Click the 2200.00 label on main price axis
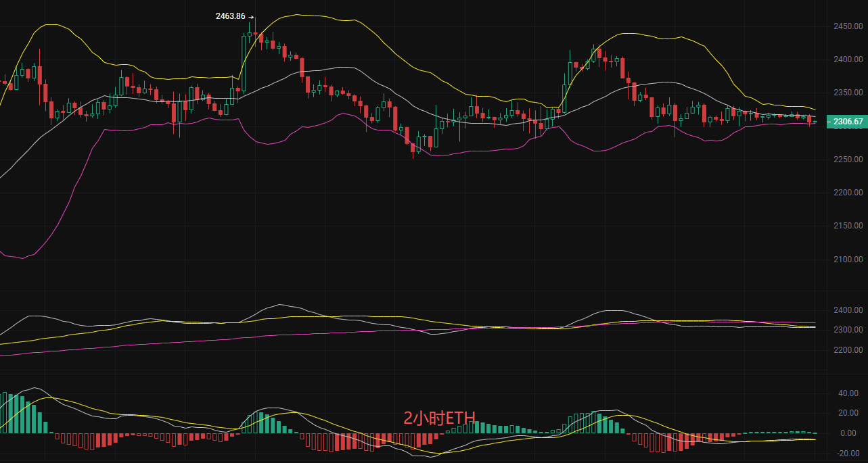 click(x=847, y=193)
